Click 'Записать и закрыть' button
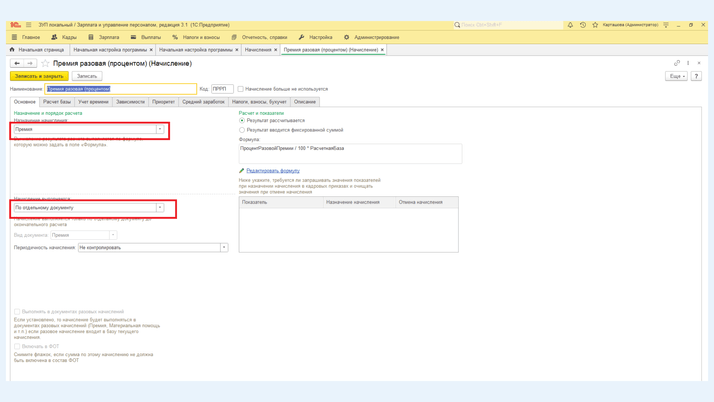The width and height of the screenshot is (714, 402). click(39, 76)
